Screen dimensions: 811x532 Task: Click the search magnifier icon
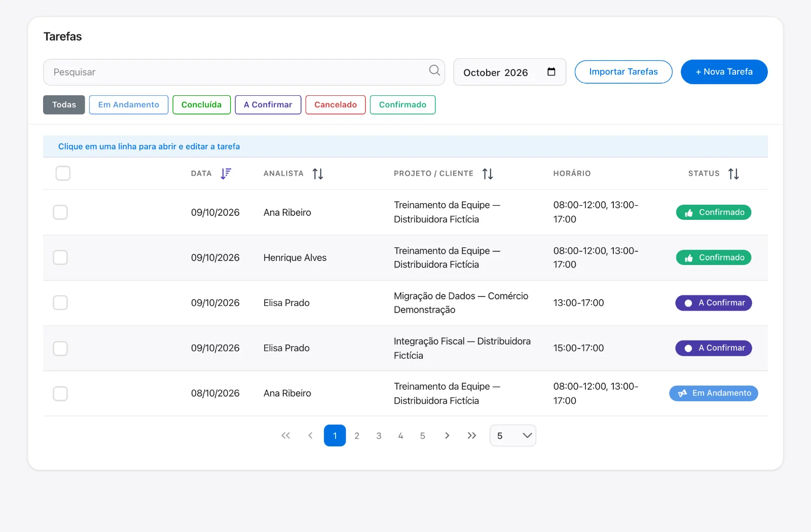[434, 70]
